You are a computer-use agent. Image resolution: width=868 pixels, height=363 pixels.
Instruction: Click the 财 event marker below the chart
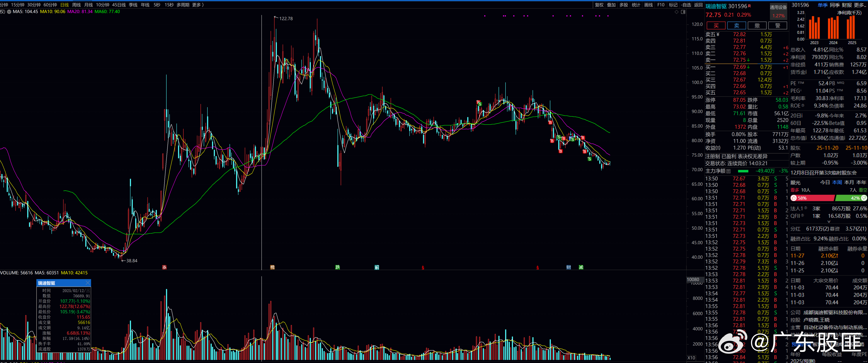[x=569, y=267]
